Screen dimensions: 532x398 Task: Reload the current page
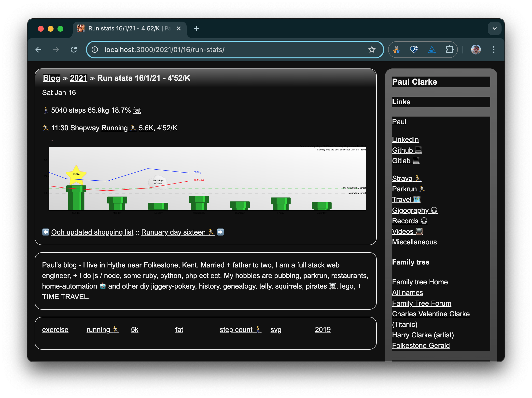74,50
